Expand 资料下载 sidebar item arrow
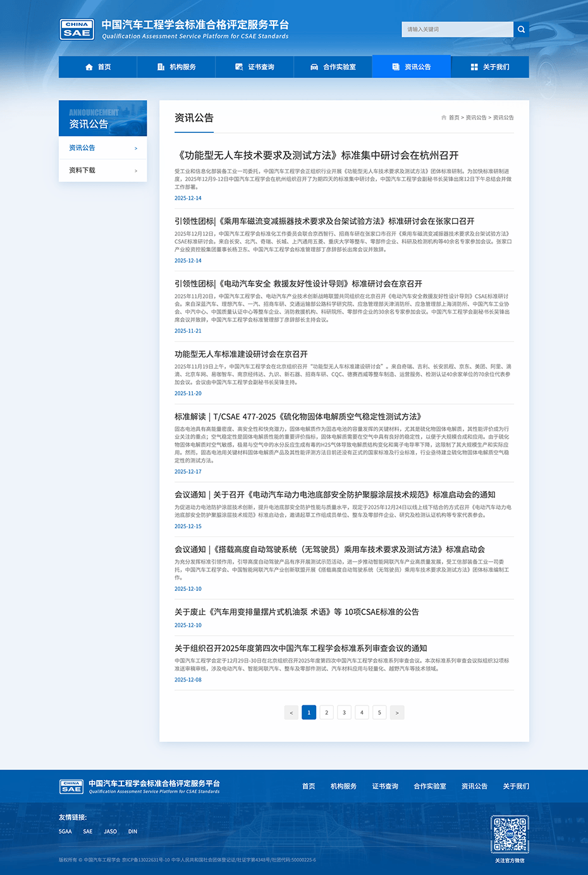Viewport: 588px width, 875px height. click(x=136, y=171)
